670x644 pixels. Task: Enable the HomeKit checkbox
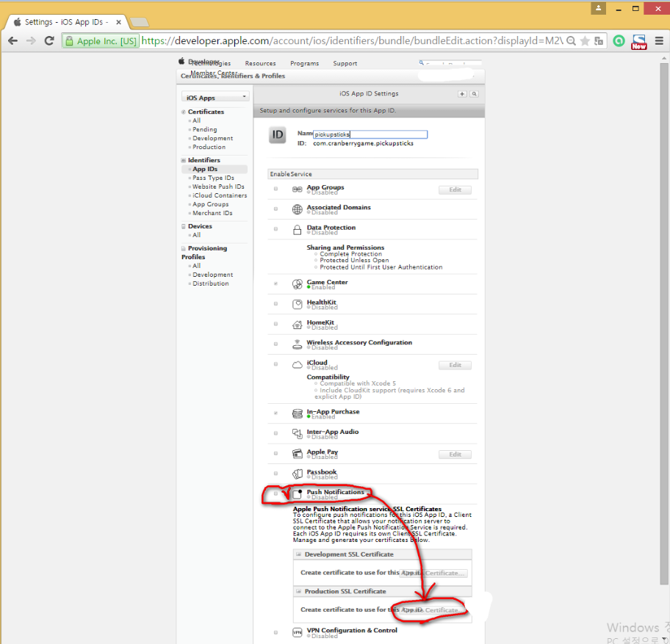(275, 324)
